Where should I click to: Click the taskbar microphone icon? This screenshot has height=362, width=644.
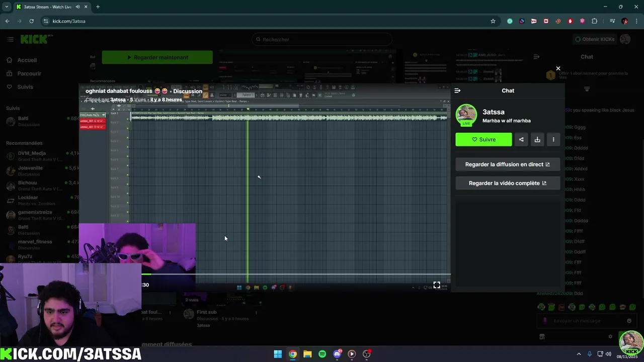coord(590,354)
